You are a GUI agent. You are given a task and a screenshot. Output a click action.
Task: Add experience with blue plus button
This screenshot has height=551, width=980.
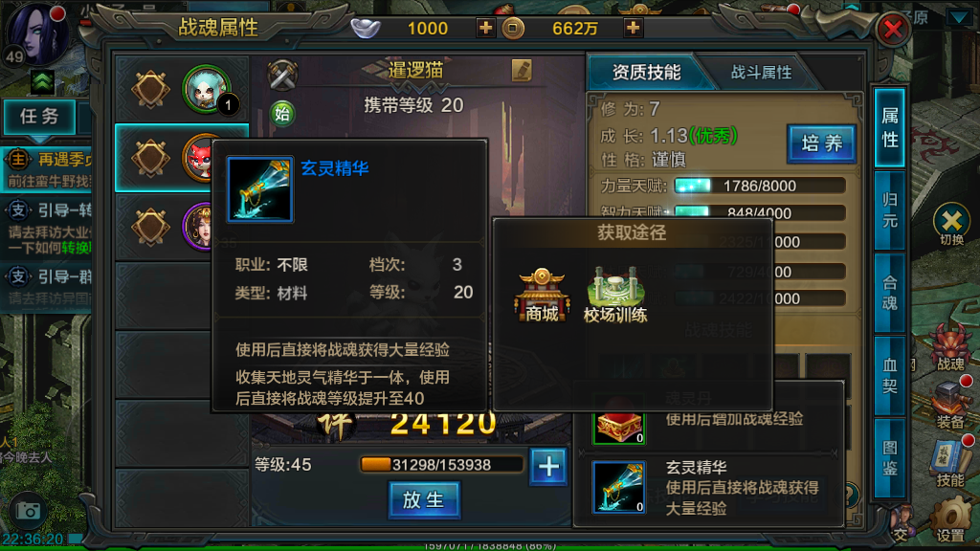548,466
